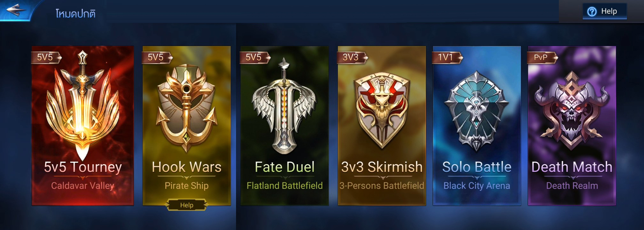Viewport: 644px width, 230px height.
Task: Click the question mark icon beside Help
Action: click(x=592, y=12)
